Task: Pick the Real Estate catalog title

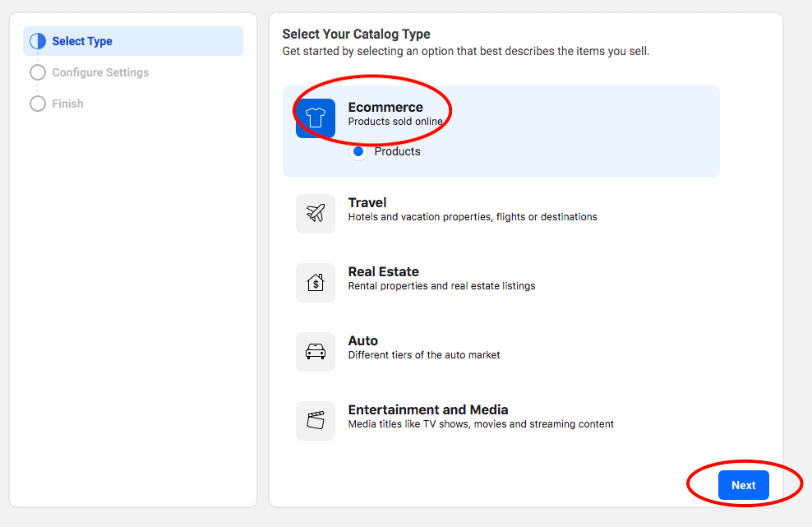Action: point(383,271)
